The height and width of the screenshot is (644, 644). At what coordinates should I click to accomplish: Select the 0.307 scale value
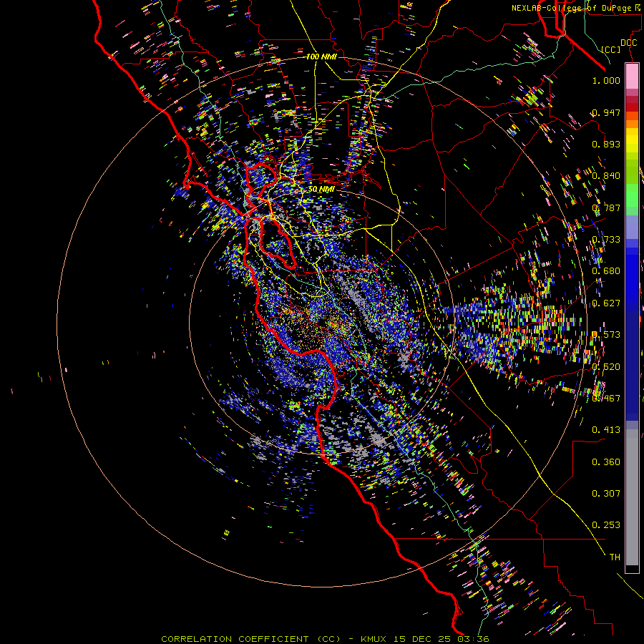pos(606,494)
